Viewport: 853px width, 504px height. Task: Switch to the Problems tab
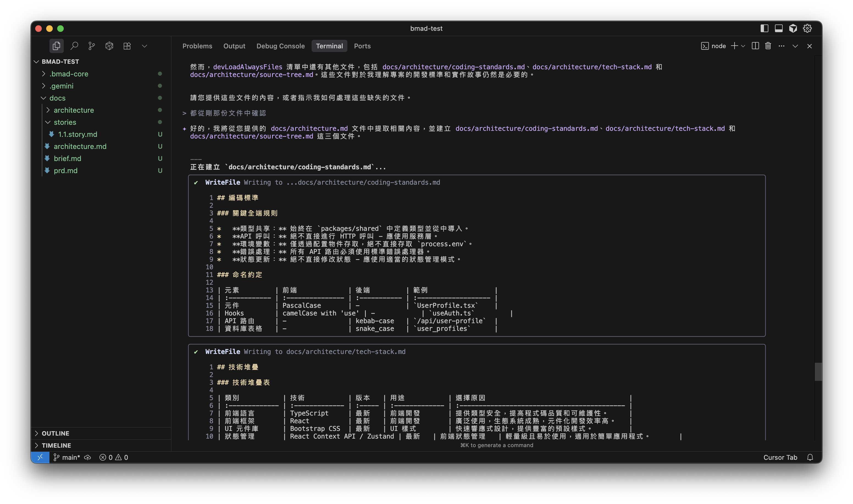click(197, 46)
